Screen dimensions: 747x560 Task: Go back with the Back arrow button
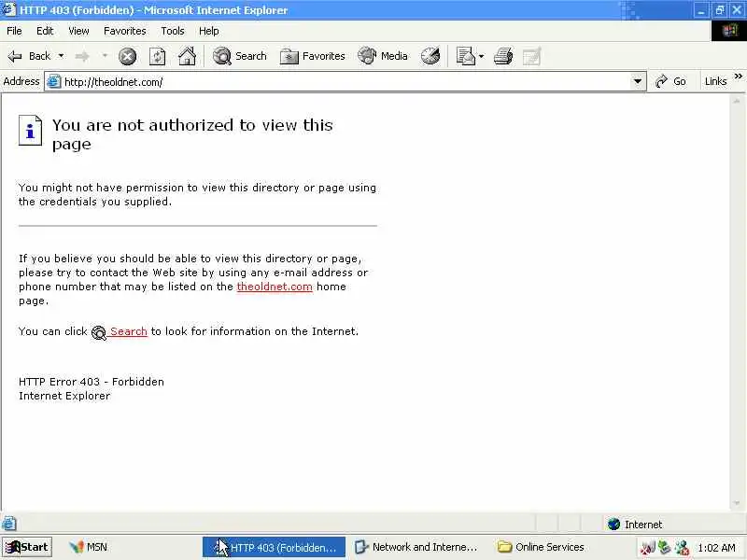pos(29,56)
